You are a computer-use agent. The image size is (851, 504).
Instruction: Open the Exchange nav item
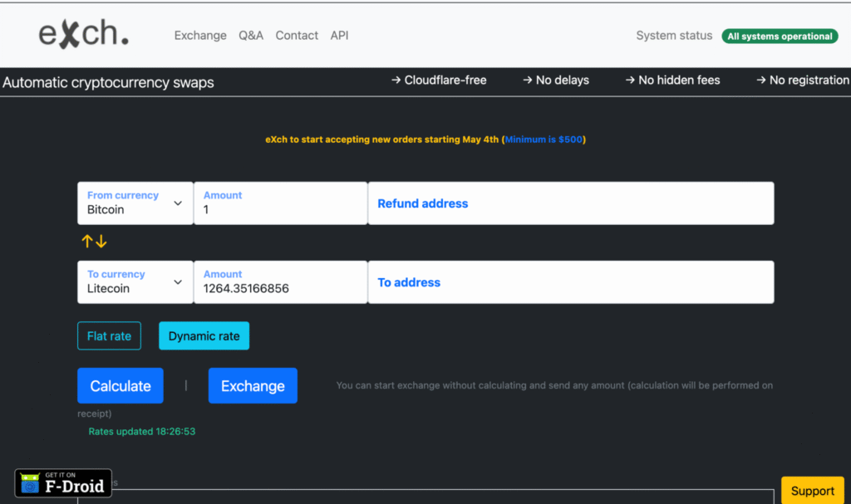click(200, 35)
